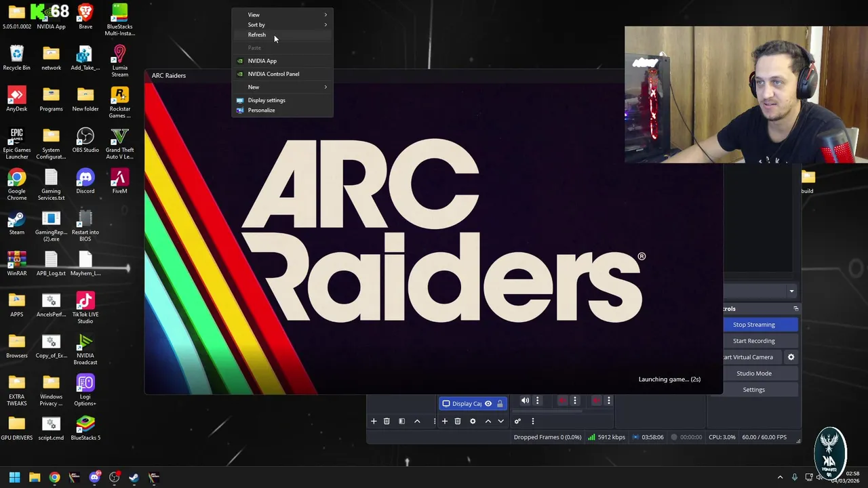The image size is (868, 488).
Task: Open OBS scene filters icon
Action: click(401, 421)
